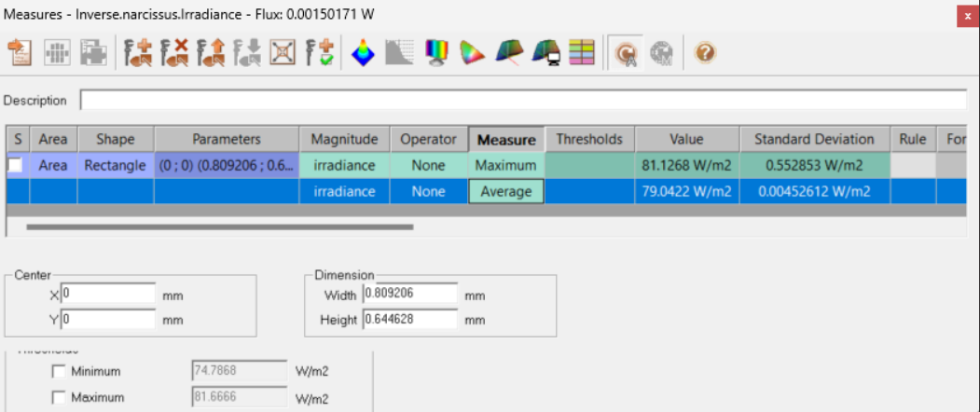Screen dimensions: 980x412
Task: Open Operator 'None' in Maximum row
Action: (x=429, y=166)
